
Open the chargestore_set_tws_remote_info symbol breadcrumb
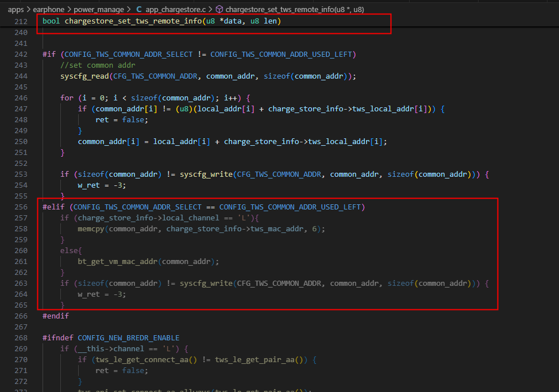[295, 9]
